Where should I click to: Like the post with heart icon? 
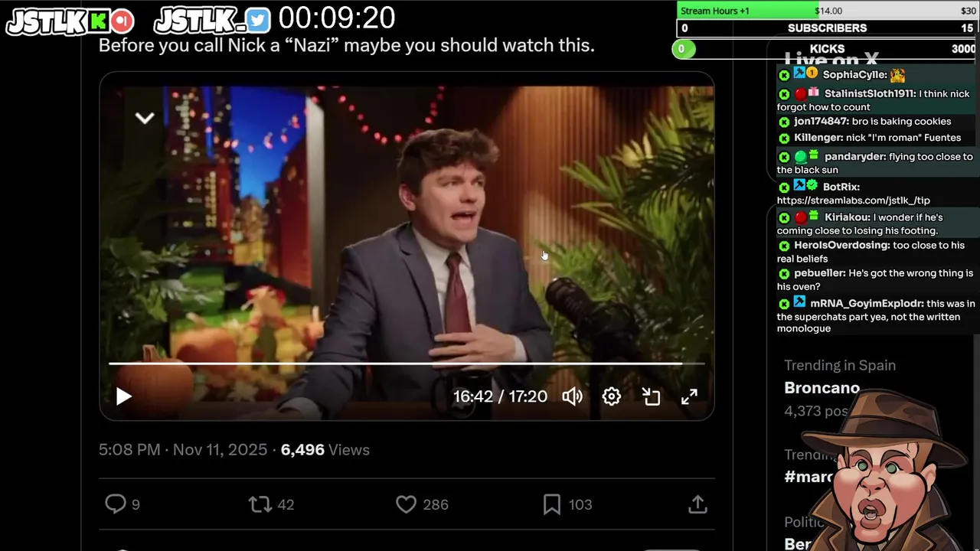pos(406,504)
